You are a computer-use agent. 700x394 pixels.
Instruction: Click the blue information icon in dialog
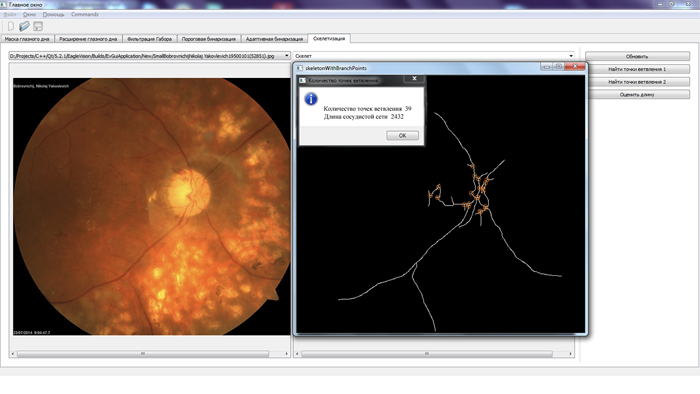click(x=311, y=99)
